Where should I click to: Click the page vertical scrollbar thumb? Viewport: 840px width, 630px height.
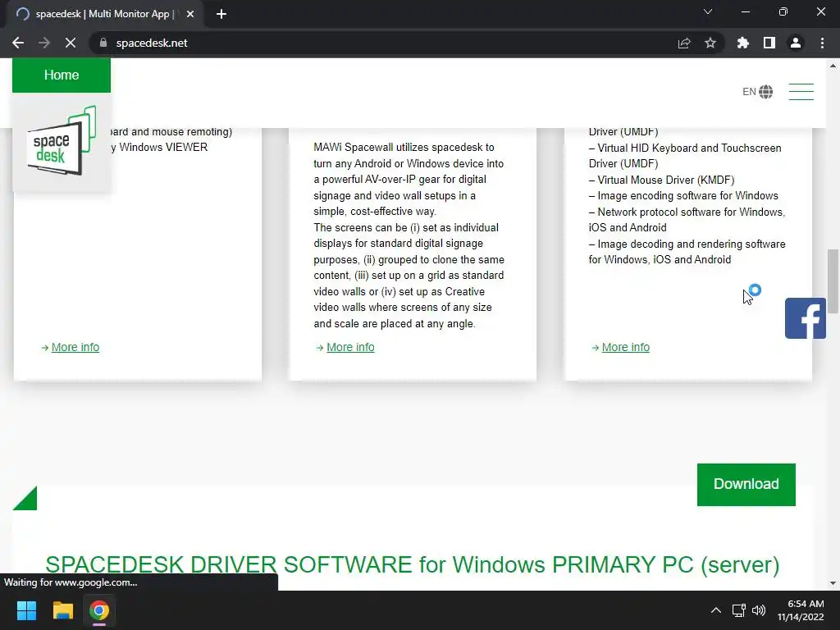click(x=833, y=281)
